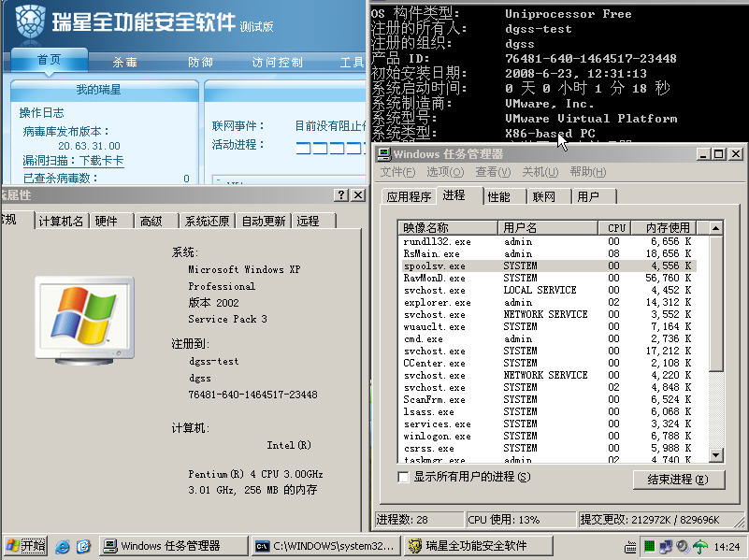Screen dimensions: 749x560
Task: Click the network computers tray icon
Action: pos(666,546)
